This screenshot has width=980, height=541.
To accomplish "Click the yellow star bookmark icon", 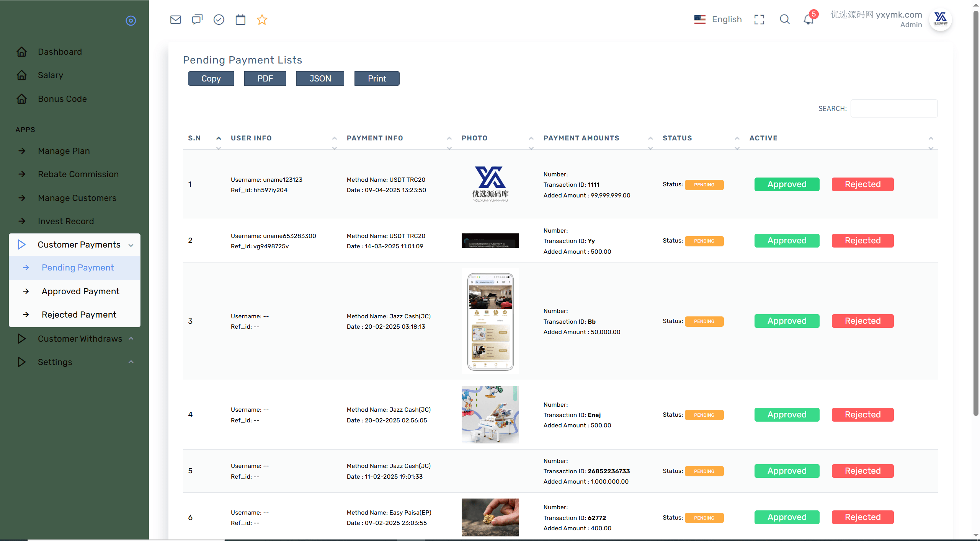I will [x=262, y=20].
